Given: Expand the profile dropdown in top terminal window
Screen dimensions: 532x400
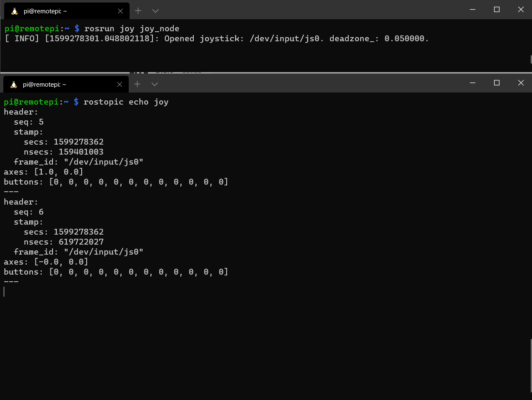Looking at the screenshot, I should [155, 11].
